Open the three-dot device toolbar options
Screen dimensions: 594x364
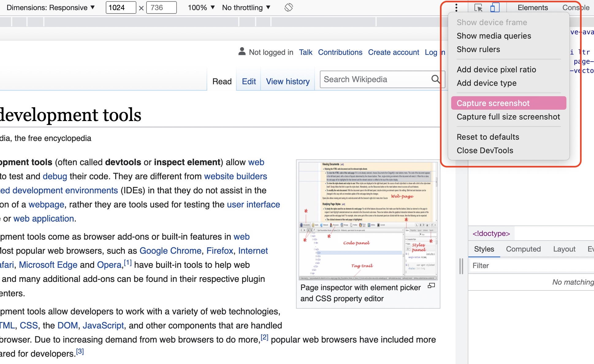click(456, 7)
